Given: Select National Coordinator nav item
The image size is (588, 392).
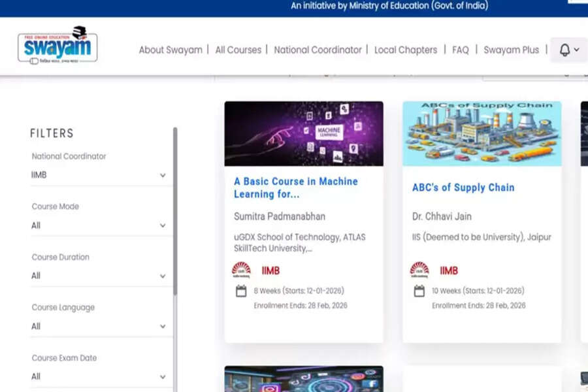Looking at the screenshot, I should [x=318, y=50].
